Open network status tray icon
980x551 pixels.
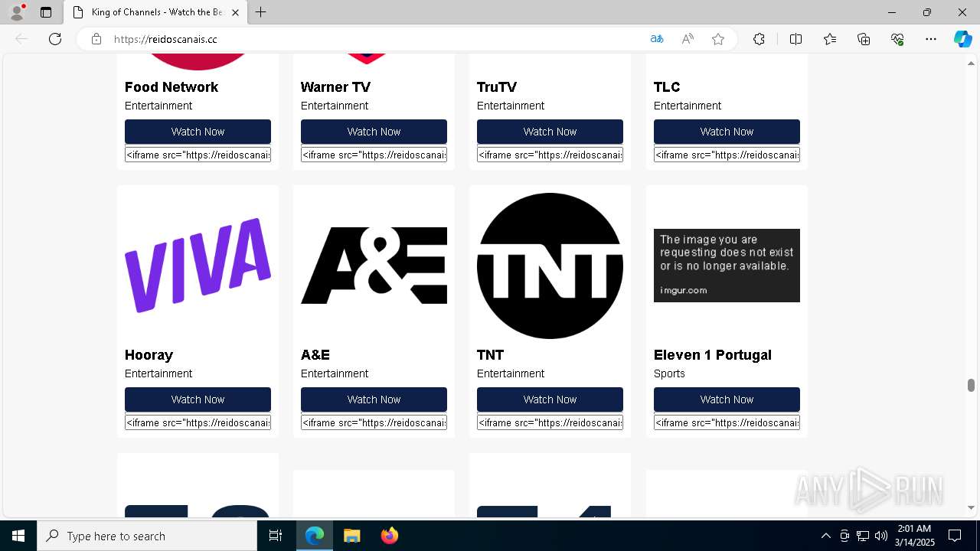tap(863, 536)
